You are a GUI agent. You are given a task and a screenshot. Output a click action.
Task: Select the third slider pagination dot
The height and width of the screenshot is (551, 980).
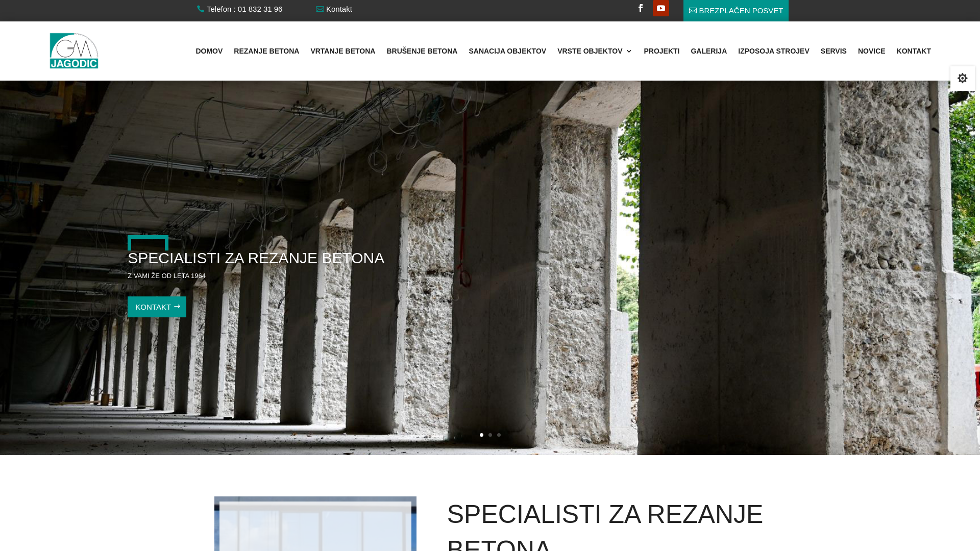coord(499,435)
